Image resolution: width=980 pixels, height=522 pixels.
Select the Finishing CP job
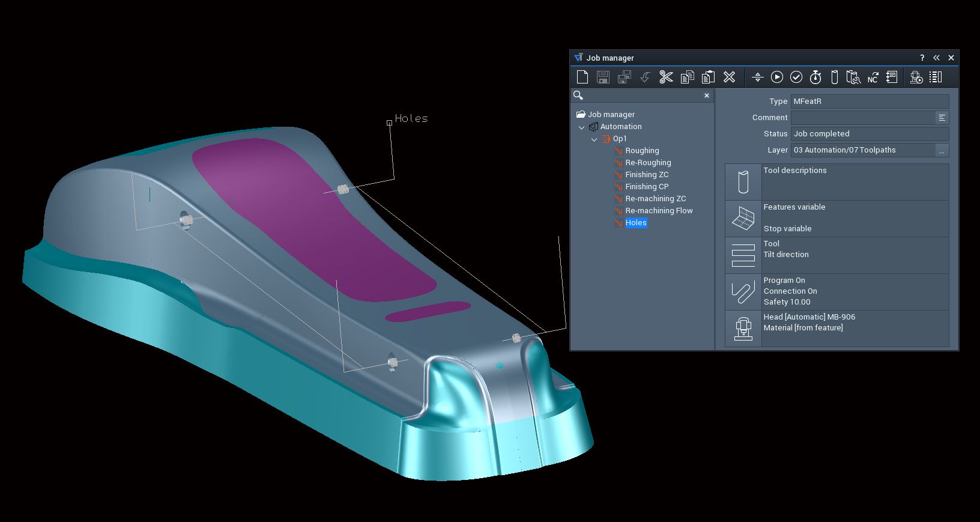tap(646, 187)
